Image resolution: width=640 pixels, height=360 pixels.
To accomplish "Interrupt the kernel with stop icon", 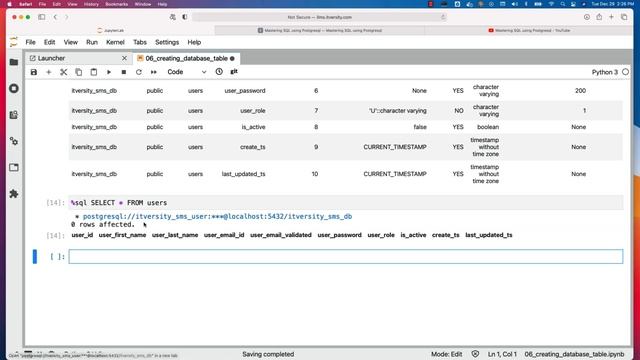I will 124,72.
